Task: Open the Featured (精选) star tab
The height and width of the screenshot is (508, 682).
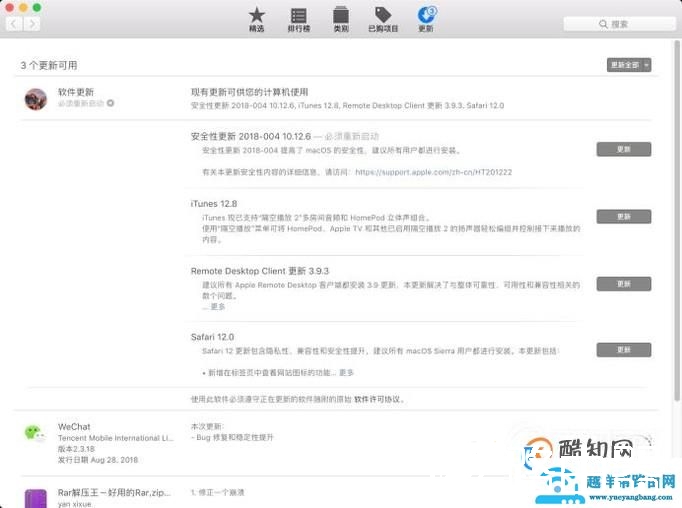Action: 257,20
